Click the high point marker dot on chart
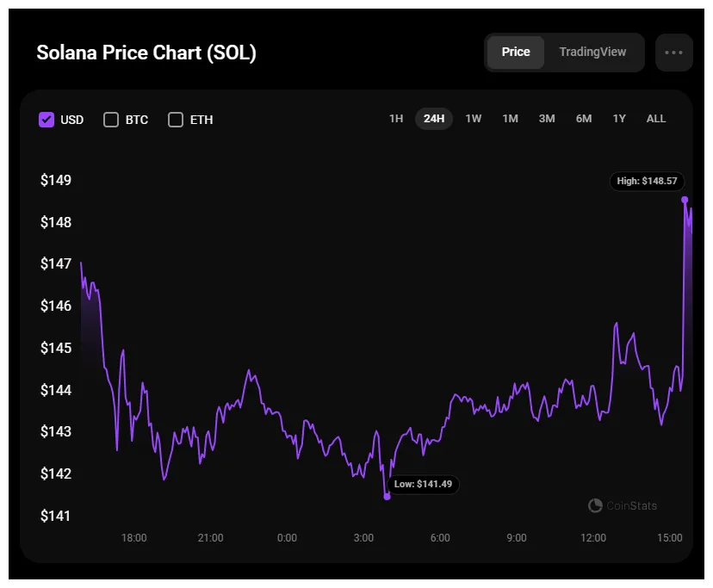Screen dimensions: 713x588 tap(685, 199)
